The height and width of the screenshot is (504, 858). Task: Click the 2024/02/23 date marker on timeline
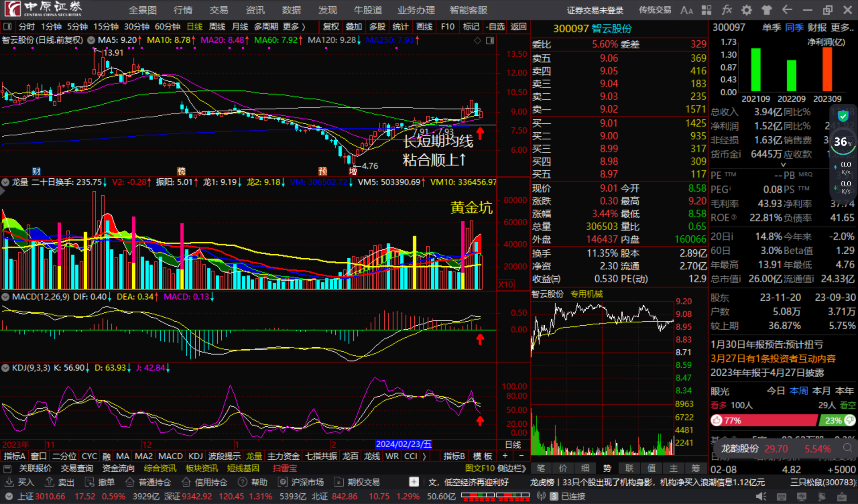click(404, 444)
